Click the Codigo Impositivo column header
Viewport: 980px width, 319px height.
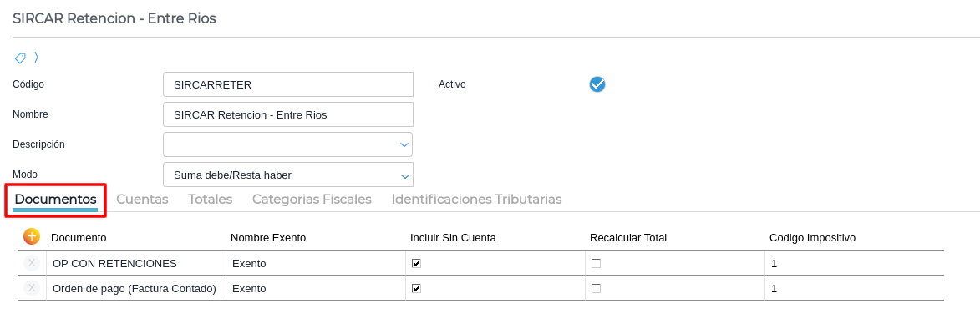coord(813,237)
